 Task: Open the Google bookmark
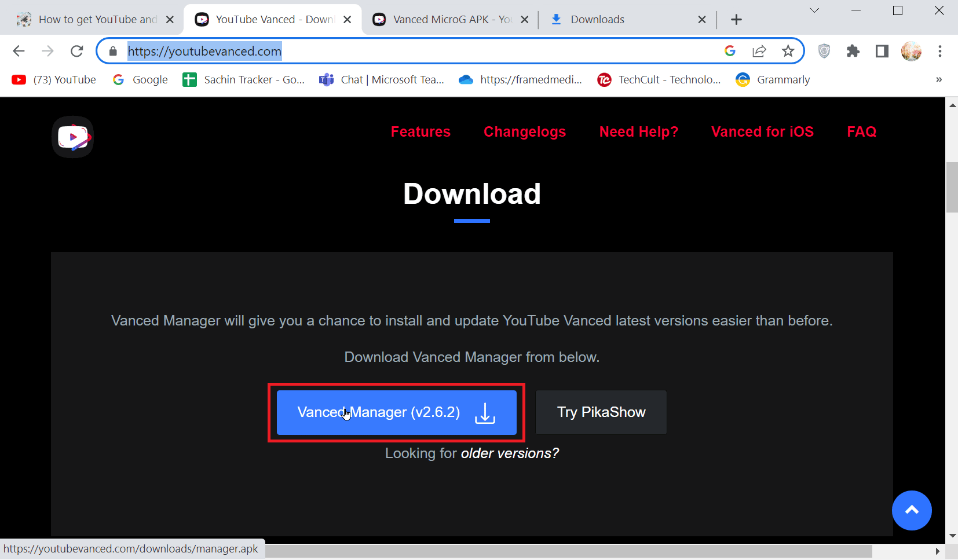140,79
